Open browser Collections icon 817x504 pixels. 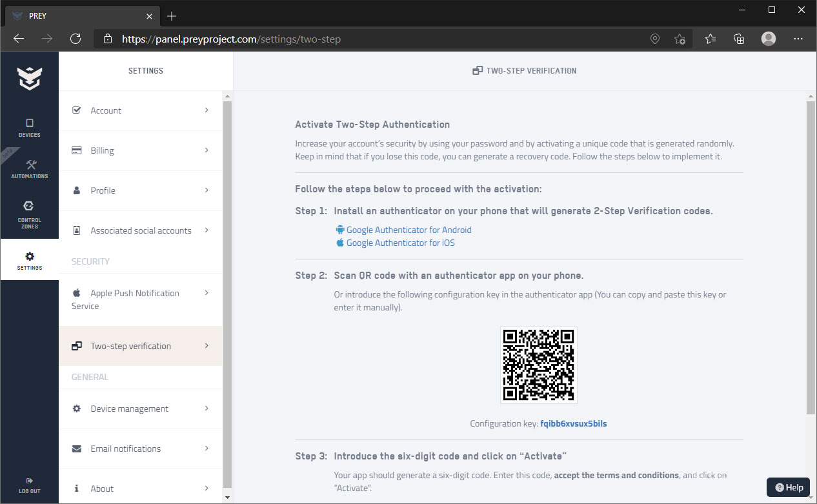click(740, 39)
